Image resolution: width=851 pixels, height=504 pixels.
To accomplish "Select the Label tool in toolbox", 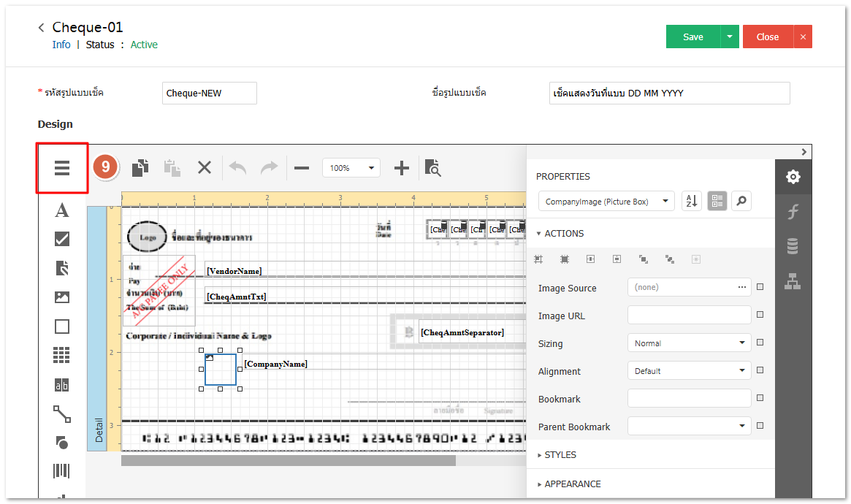I will point(62,210).
